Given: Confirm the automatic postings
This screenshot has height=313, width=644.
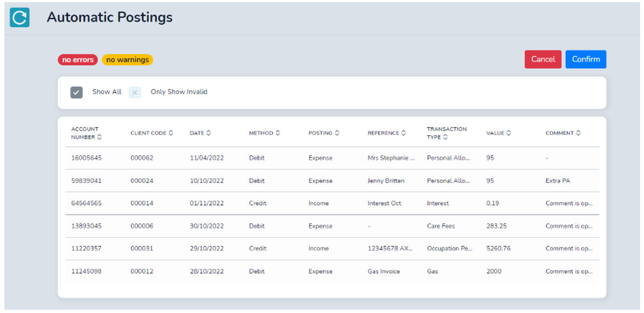Looking at the screenshot, I should click(586, 59).
